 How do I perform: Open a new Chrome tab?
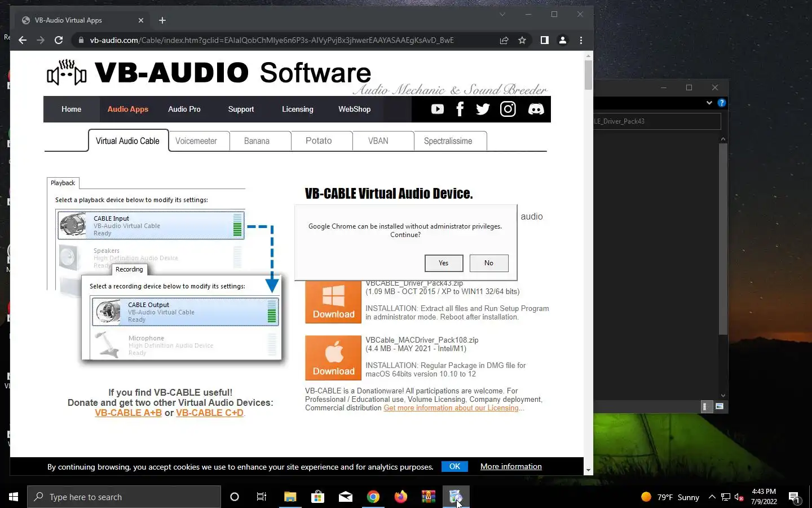click(x=162, y=20)
